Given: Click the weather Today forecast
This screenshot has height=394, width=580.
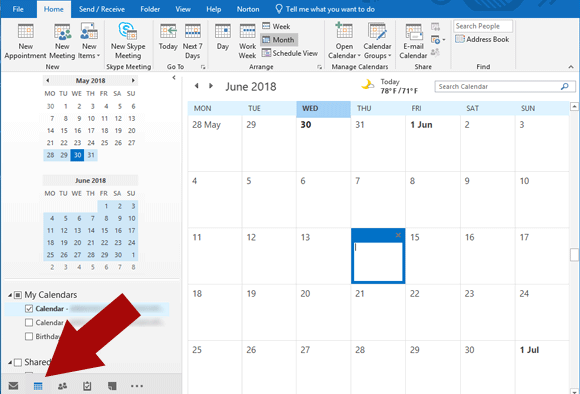Looking at the screenshot, I should (x=390, y=86).
